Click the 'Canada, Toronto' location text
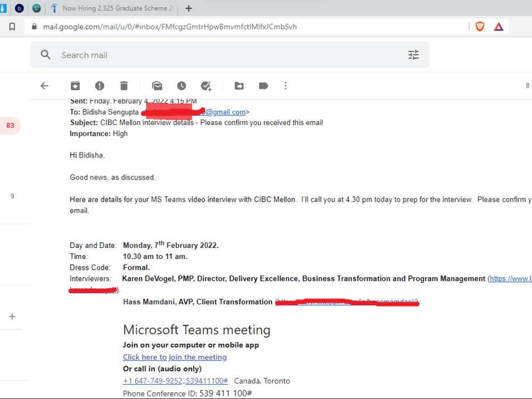 (262, 381)
